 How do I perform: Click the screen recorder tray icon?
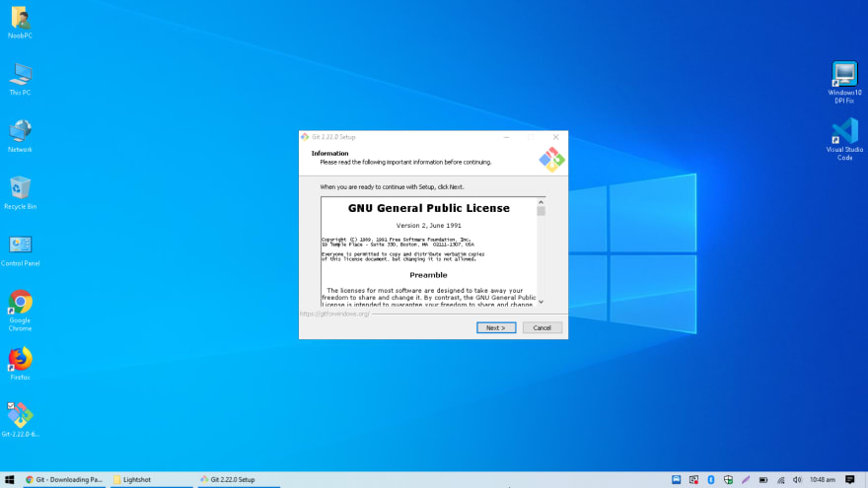(693, 480)
